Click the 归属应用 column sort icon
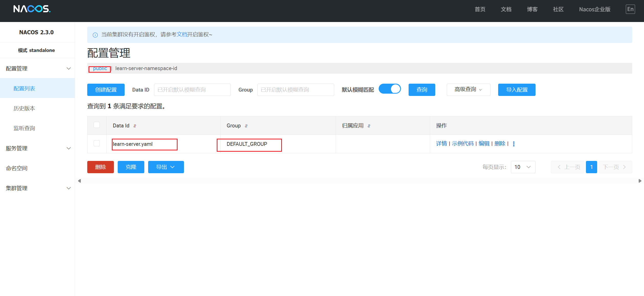 (x=369, y=126)
